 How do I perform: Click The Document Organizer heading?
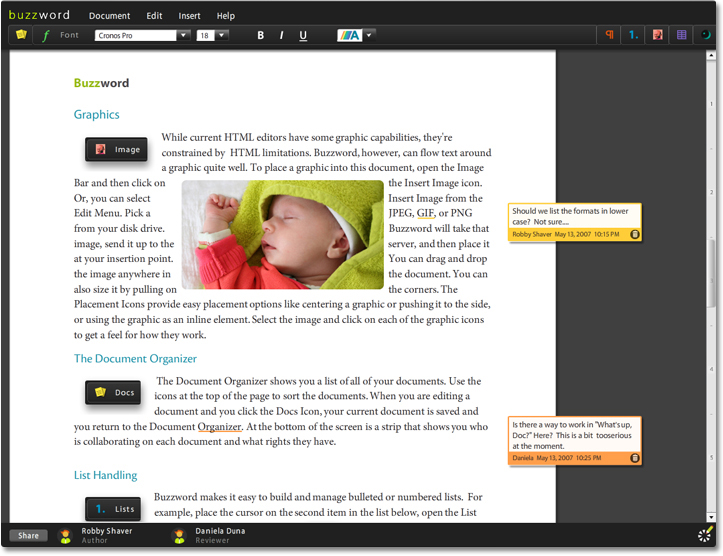coord(135,358)
